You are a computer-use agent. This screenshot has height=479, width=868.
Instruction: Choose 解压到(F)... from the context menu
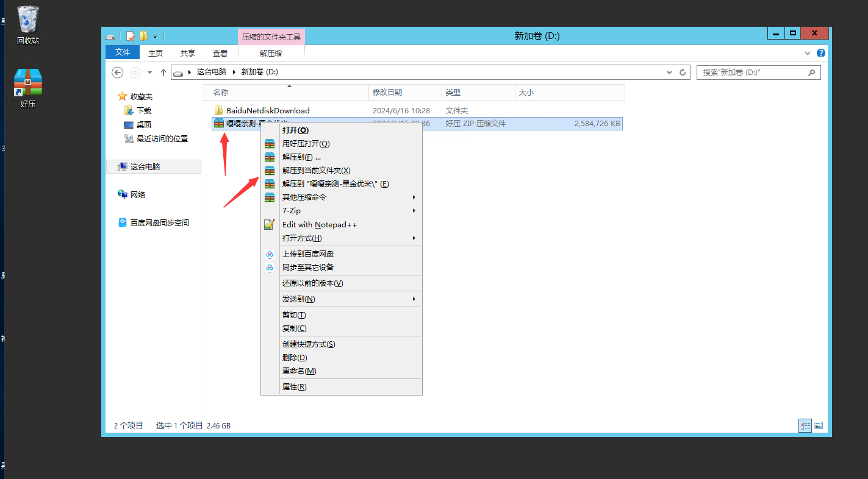pos(342,157)
